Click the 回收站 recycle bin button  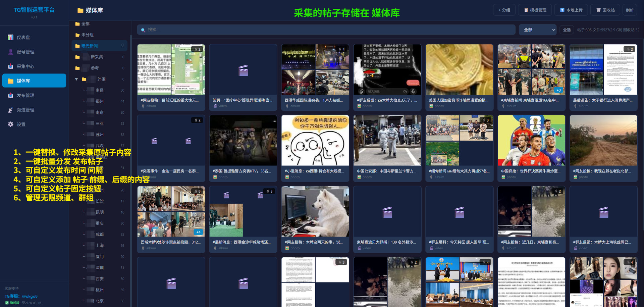(605, 10)
